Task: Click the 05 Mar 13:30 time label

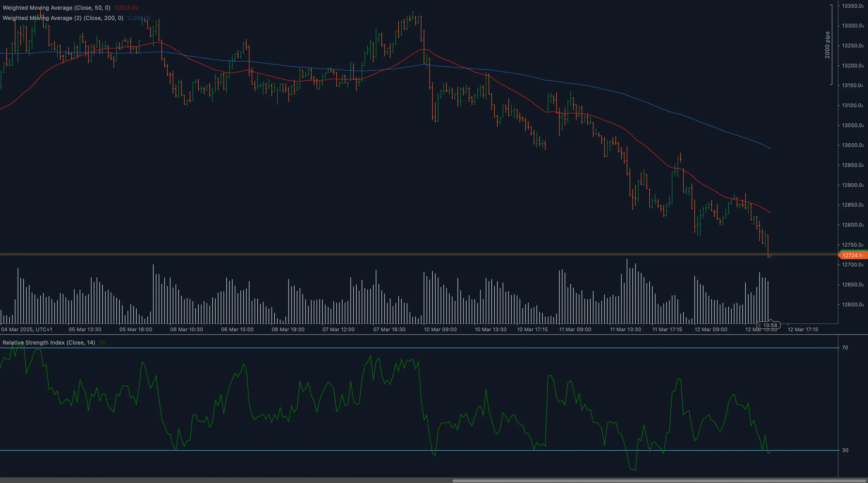Action: coord(85,329)
